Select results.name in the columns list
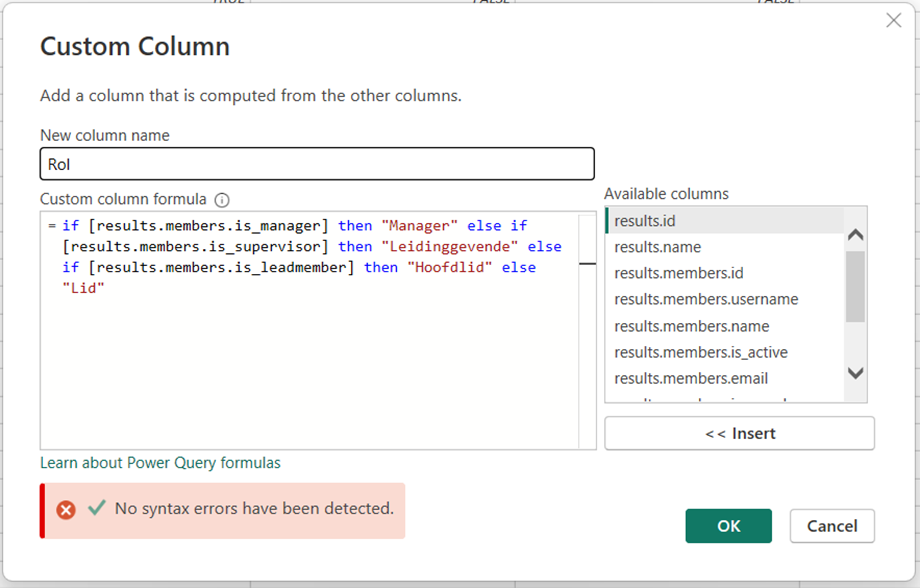This screenshot has height=588, width=920. 657,247
